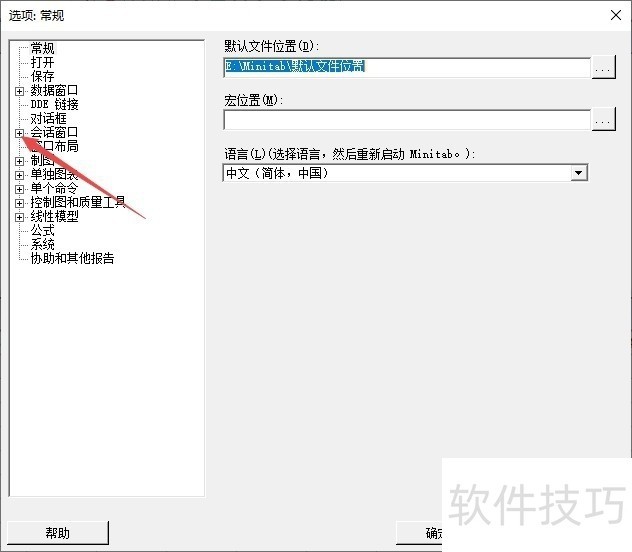
Task: Select the 单独图表 tree item
Action: (54, 174)
